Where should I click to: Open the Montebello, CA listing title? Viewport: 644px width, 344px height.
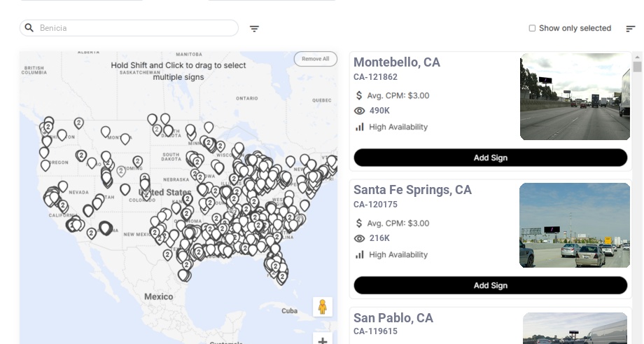pos(397,62)
